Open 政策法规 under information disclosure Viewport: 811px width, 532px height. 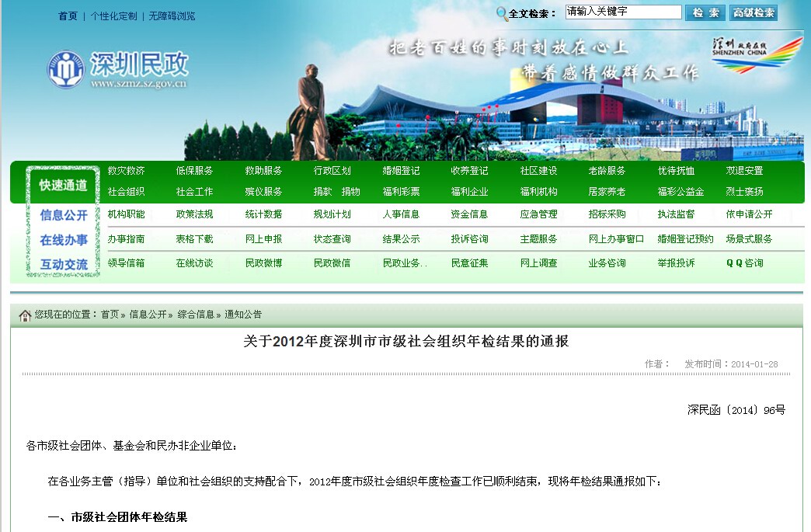point(194,214)
